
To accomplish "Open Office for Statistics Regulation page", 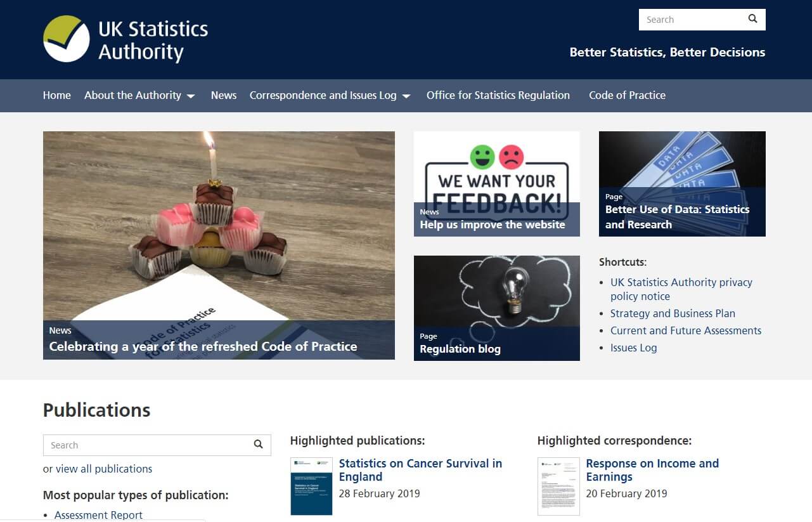I will point(498,95).
